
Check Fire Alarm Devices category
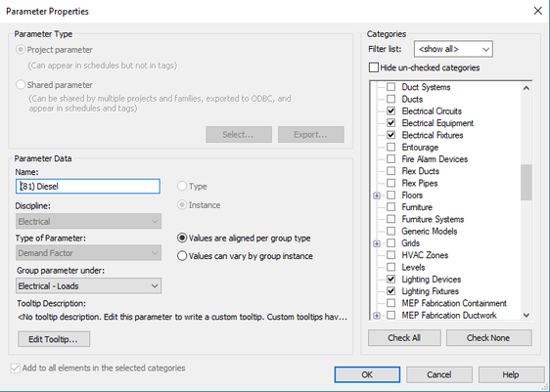point(390,159)
